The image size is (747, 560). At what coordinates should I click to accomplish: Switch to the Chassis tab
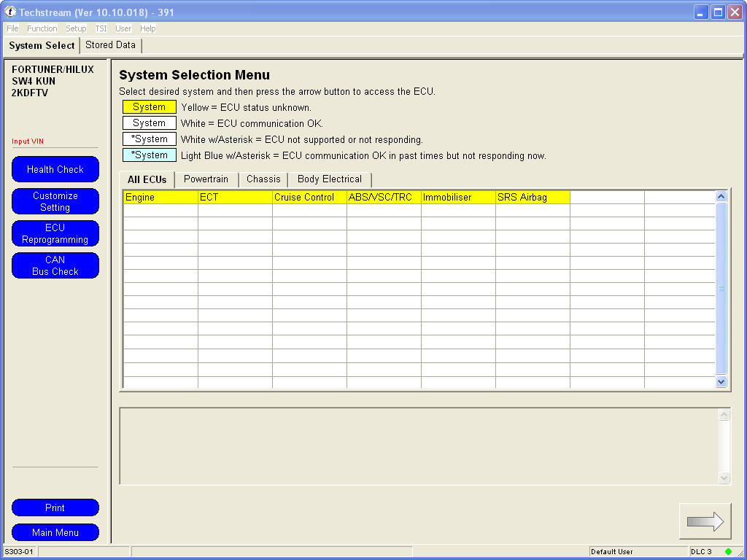[263, 179]
